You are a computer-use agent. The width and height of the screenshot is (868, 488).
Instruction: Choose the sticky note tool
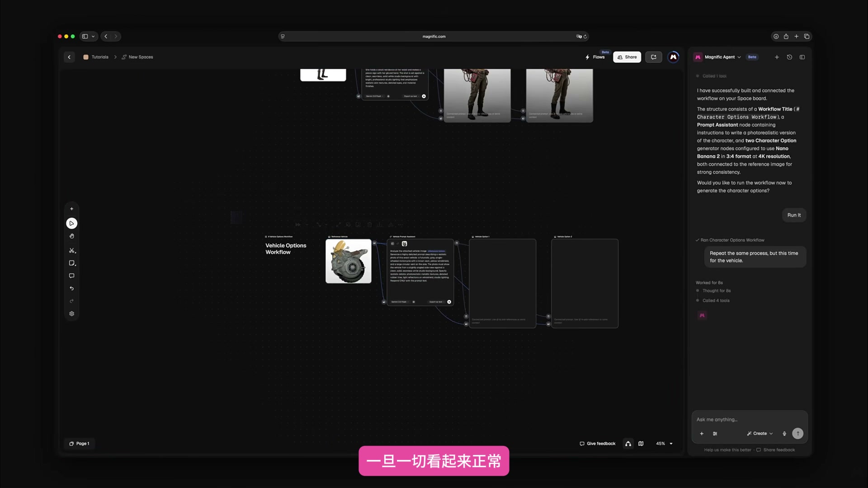[72, 263]
